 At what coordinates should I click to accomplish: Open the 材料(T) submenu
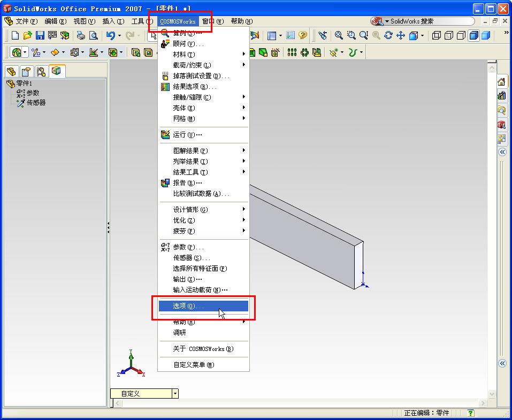(x=203, y=54)
